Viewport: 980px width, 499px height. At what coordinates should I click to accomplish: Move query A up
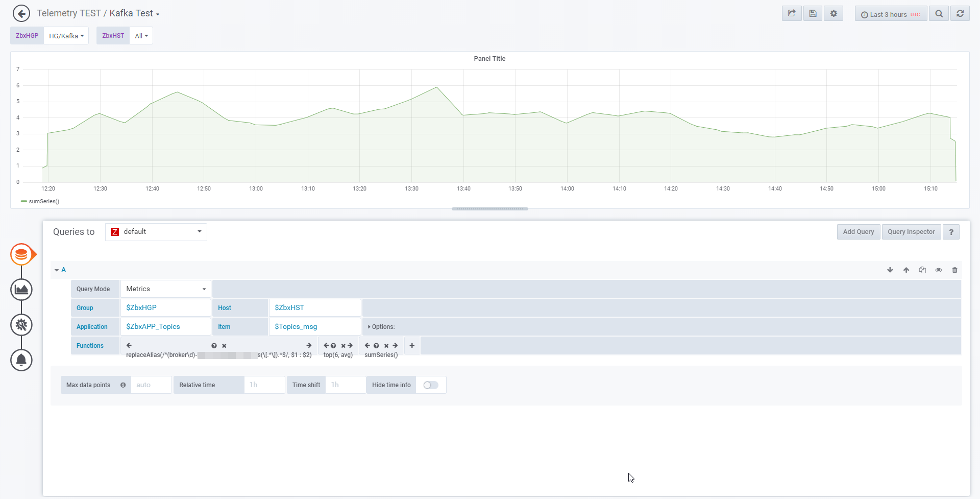(906, 270)
